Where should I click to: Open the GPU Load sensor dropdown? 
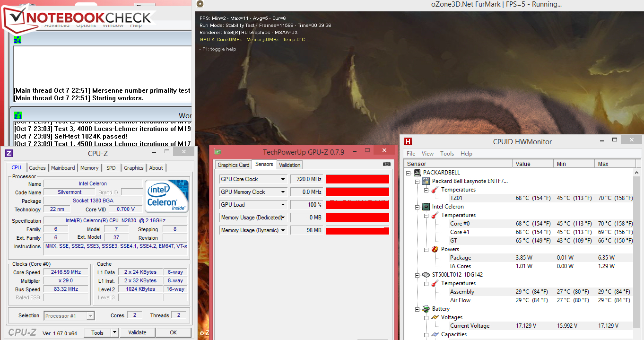coord(283,205)
